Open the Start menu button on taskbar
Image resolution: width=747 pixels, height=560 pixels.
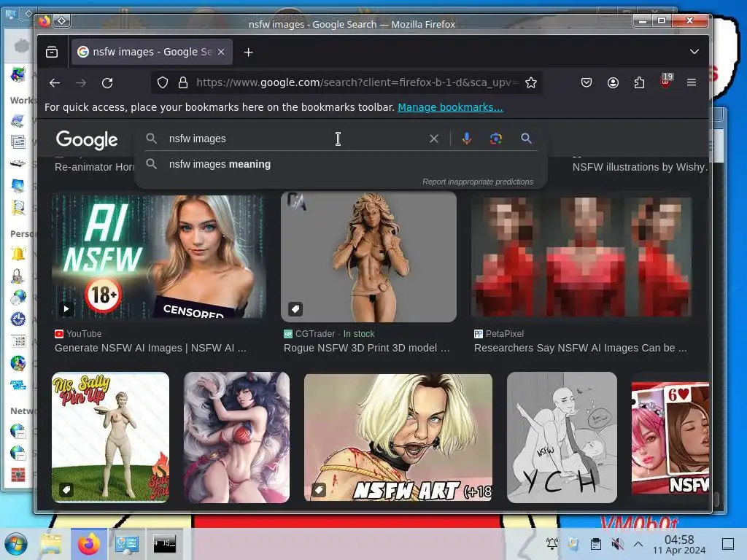[x=16, y=544]
